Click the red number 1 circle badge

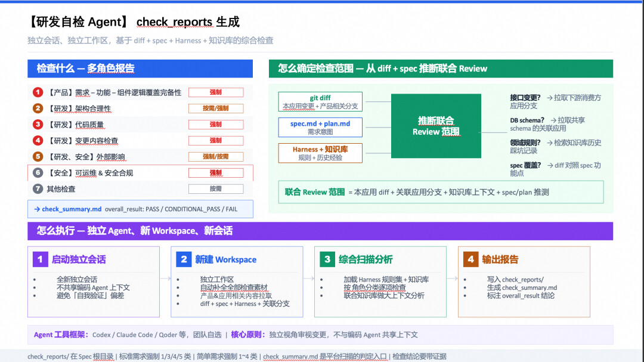coord(38,92)
